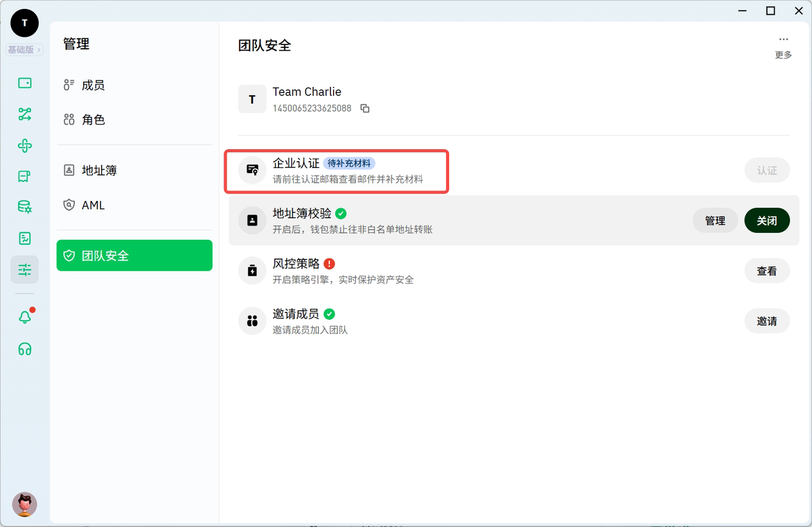Open the wallet icon in sidebar
This screenshot has width=812, height=527.
click(x=25, y=83)
